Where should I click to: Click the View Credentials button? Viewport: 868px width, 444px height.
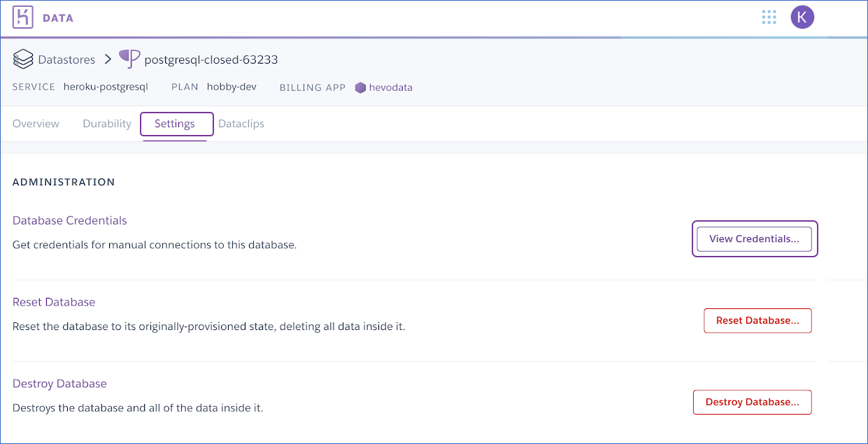[x=755, y=238]
